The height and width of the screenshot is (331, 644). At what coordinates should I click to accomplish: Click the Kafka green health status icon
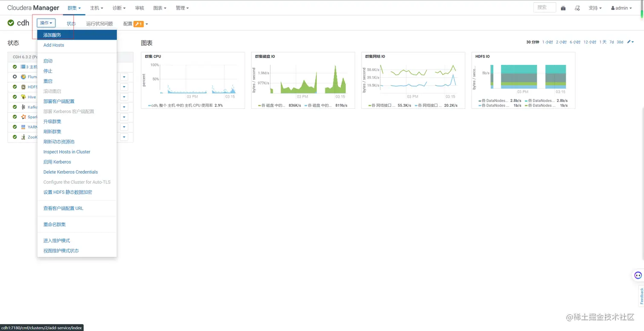pos(15,107)
